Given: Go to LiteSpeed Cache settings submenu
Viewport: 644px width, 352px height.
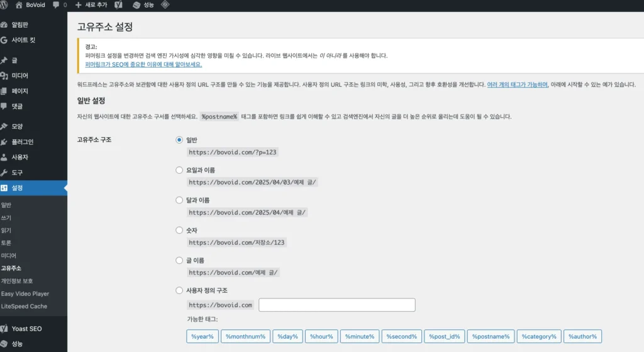Looking at the screenshot, I should 24,307.
